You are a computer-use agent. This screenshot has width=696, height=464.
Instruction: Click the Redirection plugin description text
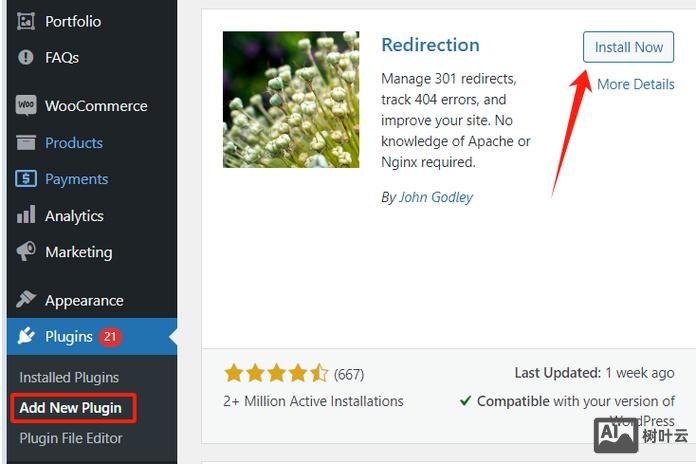tap(455, 120)
